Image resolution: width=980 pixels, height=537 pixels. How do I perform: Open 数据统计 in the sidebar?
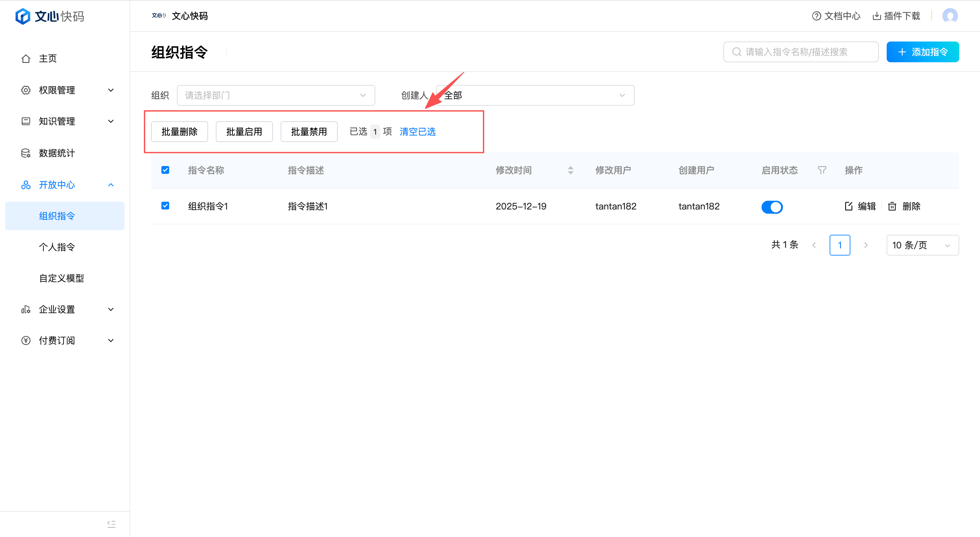[x=57, y=153]
